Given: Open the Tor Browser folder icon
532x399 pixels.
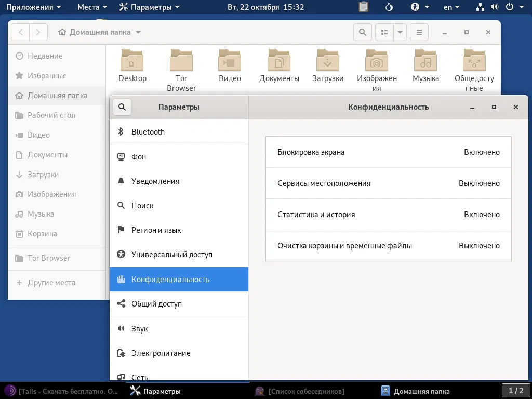Looking at the screenshot, I should (181, 61).
